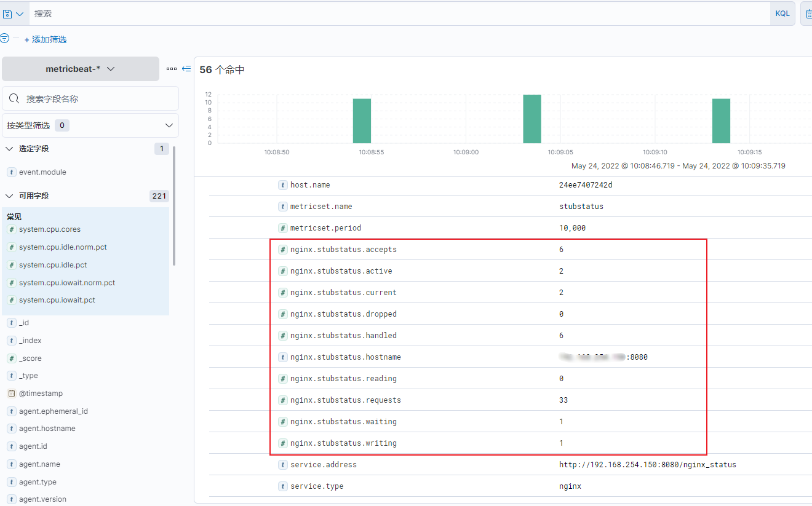Click the period value 10,000
Viewport: 812px width, 506px height.
click(573, 228)
